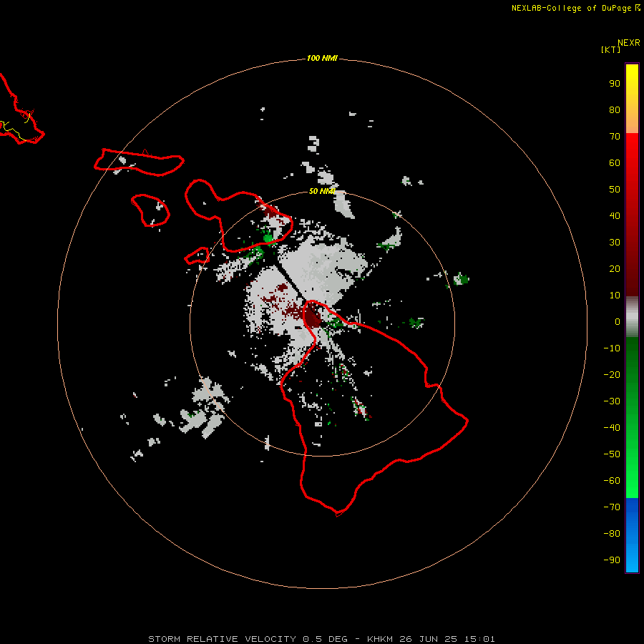Viewport: 644px width, 644px height.
Task: Click the [KT] units label
Action: 610,49
